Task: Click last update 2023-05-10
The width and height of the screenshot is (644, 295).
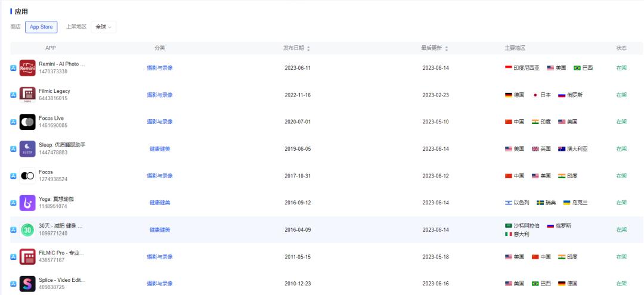Action: 436,122
